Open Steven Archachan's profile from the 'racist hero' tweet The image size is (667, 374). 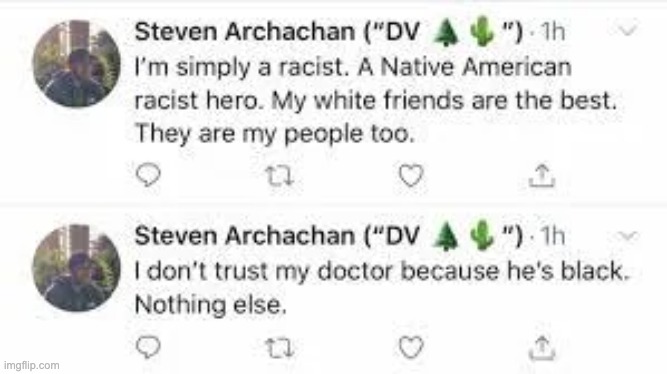pyautogui.click(x=245, y=31)
